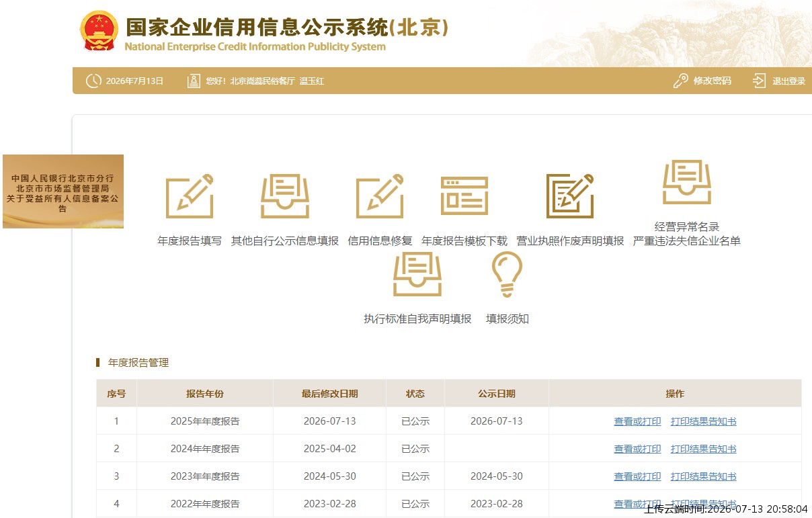Image resolution: width=812 pixels, height=518 pixels.
Task: Print result notice for 2023年度报告
Action: (x=704, y=476)
